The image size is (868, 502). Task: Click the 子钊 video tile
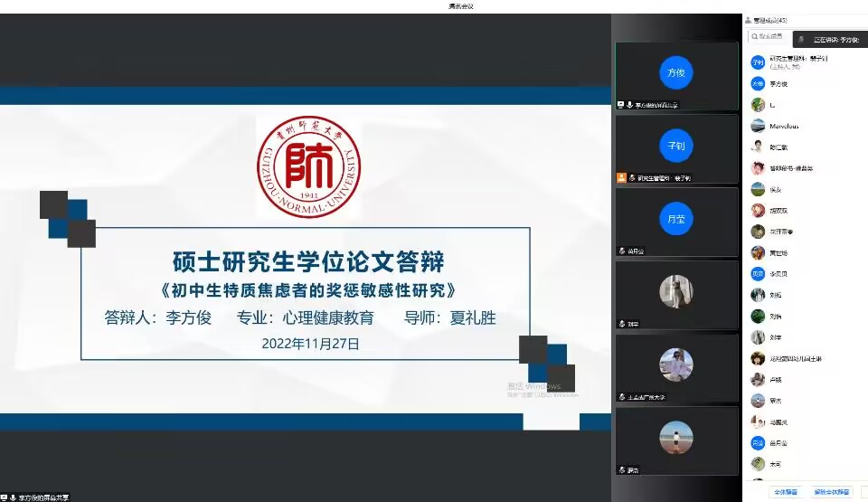(x=676, y=149)
